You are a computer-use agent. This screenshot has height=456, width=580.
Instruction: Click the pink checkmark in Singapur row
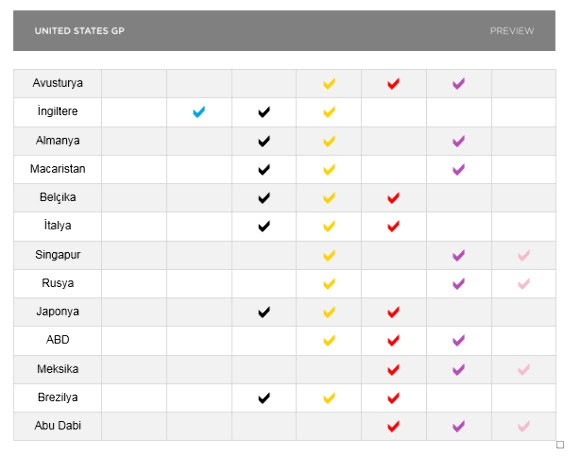[524, 255]
